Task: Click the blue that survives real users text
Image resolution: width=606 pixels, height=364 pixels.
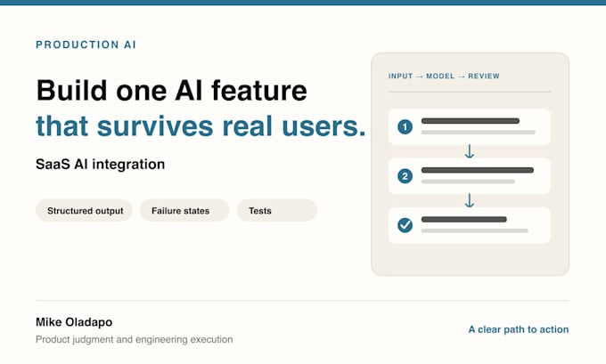Action: coord(201,126)
